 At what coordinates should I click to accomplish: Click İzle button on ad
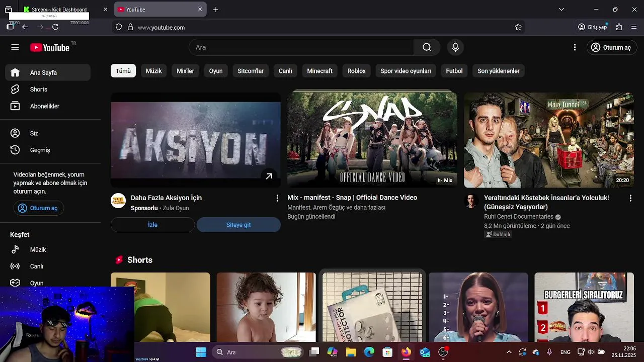pyautogui.click(x=152, y=225)
